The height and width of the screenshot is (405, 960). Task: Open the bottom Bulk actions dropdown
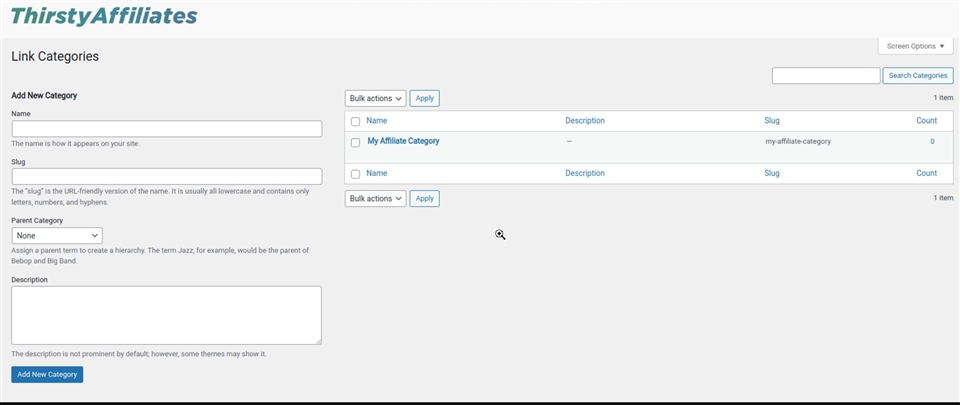coord(375,198)
